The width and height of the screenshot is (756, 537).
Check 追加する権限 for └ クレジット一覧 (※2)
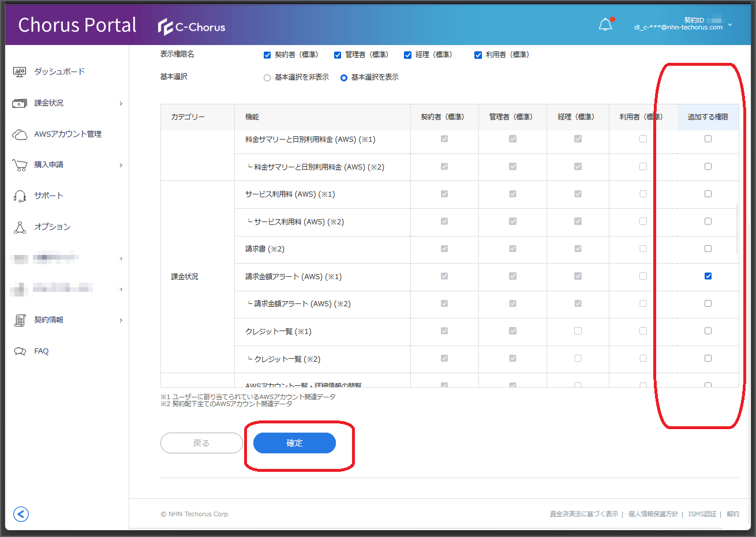point(708,358)
